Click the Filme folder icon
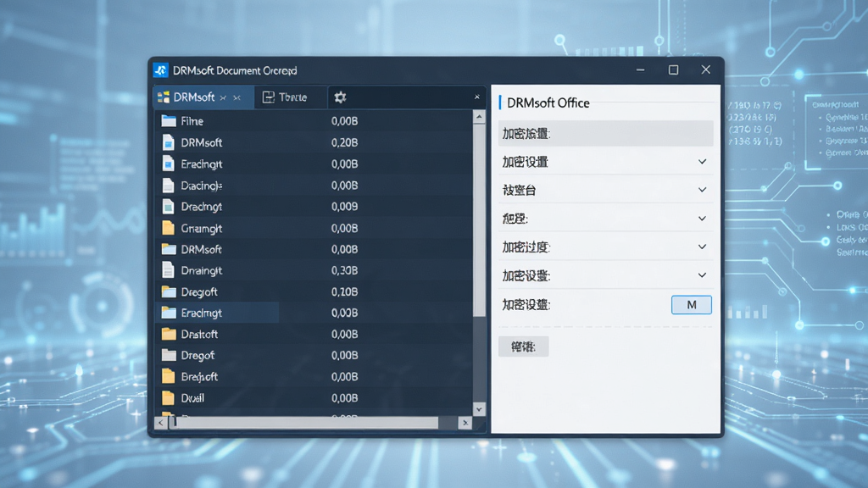Viewport: 868px width, 488px height. (169, 120)
